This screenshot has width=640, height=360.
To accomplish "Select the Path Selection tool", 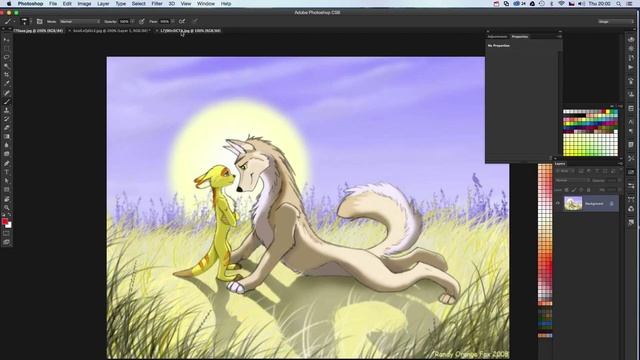I will [6, 181].
